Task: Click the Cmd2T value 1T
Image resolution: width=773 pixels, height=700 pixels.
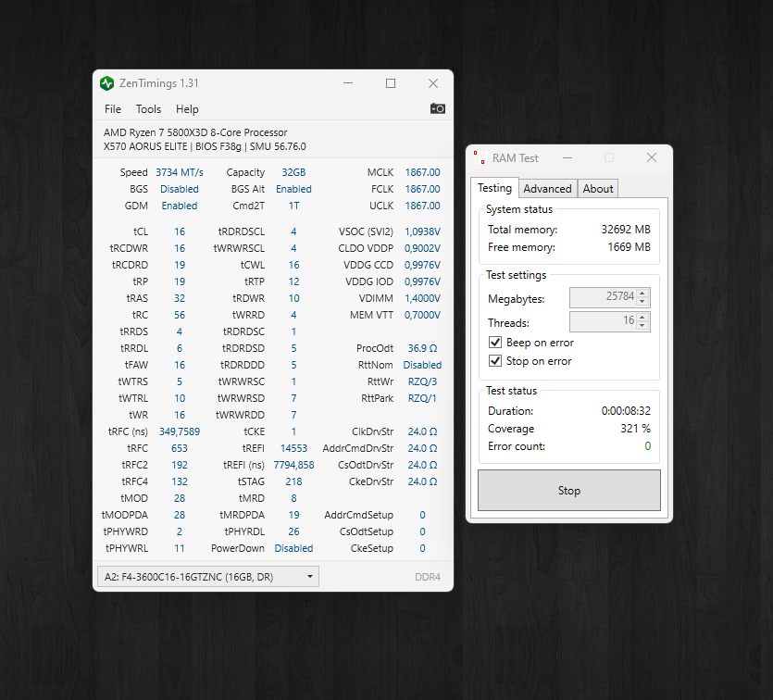Action: 293,206
